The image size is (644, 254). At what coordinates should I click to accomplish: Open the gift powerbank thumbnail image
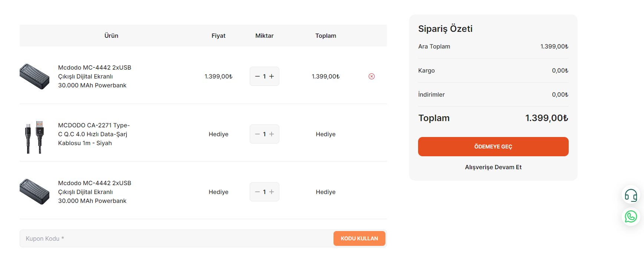pos(34,192)
